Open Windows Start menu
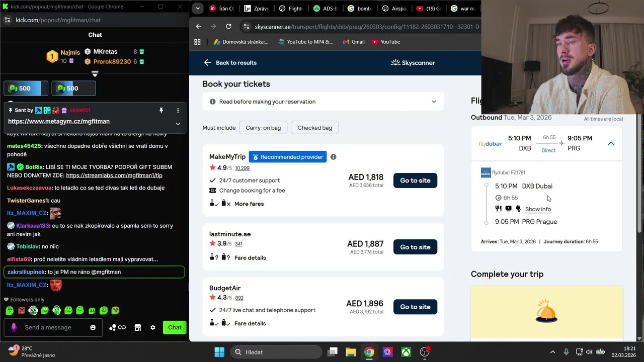The image size is (644, 362). click(219, 352)
